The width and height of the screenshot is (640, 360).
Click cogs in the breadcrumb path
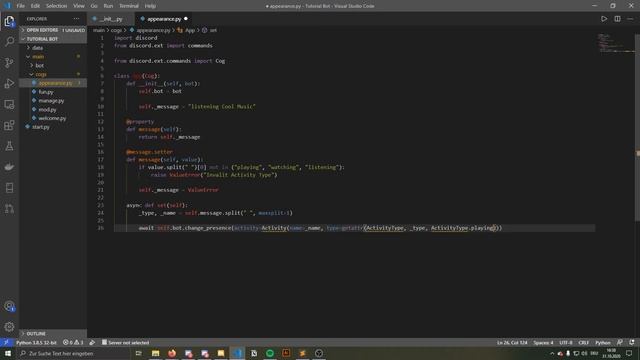click(116, 30)
